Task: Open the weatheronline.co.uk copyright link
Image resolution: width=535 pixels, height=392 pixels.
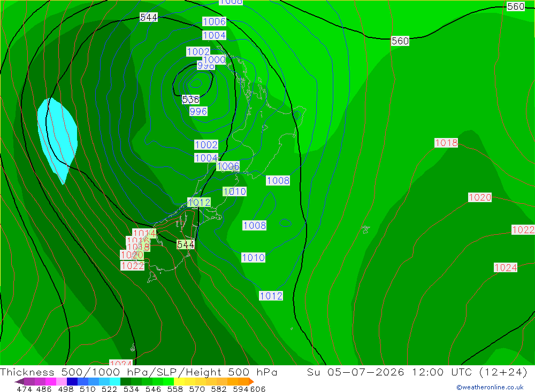Action: 490,387
